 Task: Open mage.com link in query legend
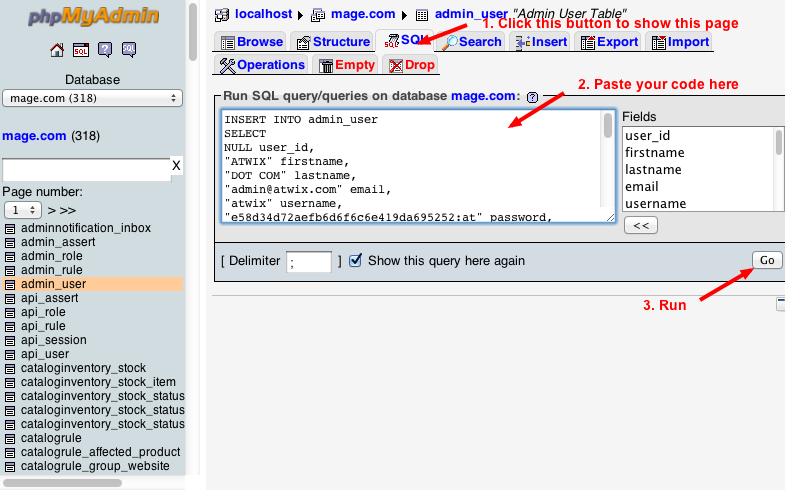pos(483,96)
